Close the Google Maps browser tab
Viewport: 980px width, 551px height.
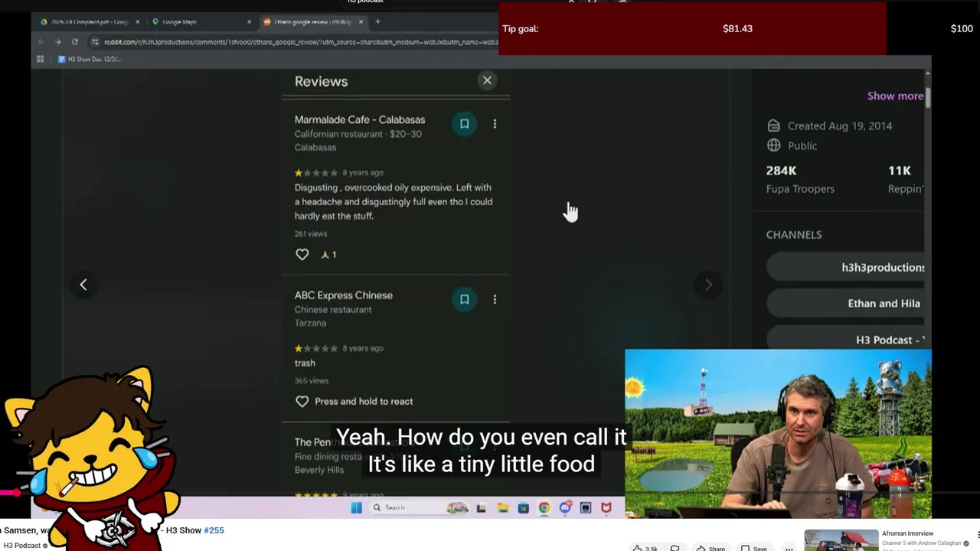pos(249,21)
